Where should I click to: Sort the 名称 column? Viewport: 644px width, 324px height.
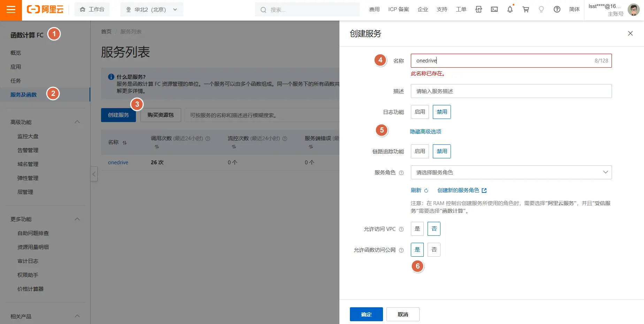click(x=124, y=142)
